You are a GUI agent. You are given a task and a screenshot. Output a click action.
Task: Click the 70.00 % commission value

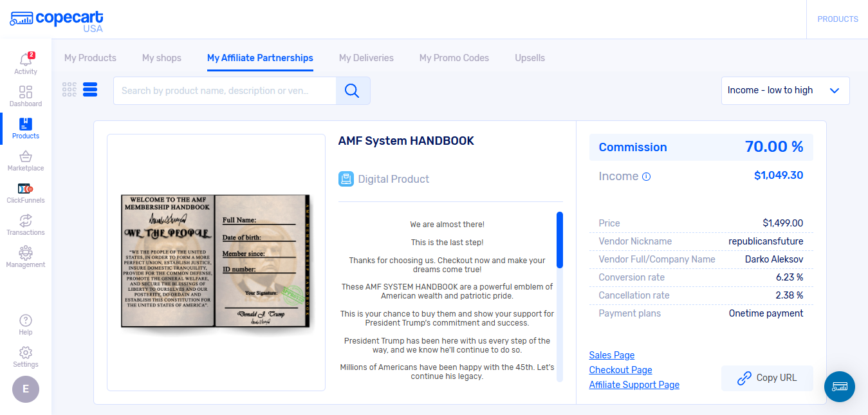(774, 147)
